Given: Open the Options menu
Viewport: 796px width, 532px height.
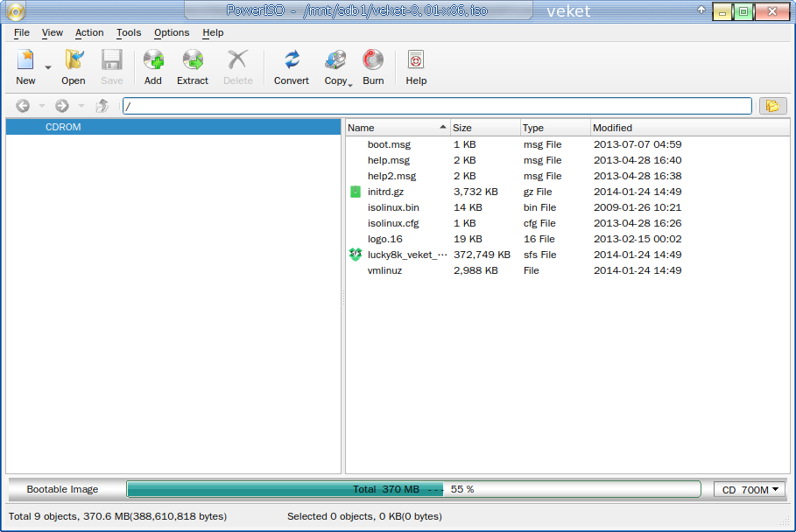Looking at the screenshot, I should pyautogui.click(x=172, y=32).
